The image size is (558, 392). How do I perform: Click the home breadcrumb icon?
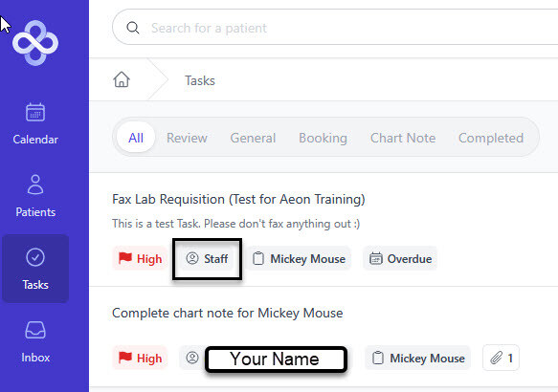pyautogui.click(x=122, y=79)
